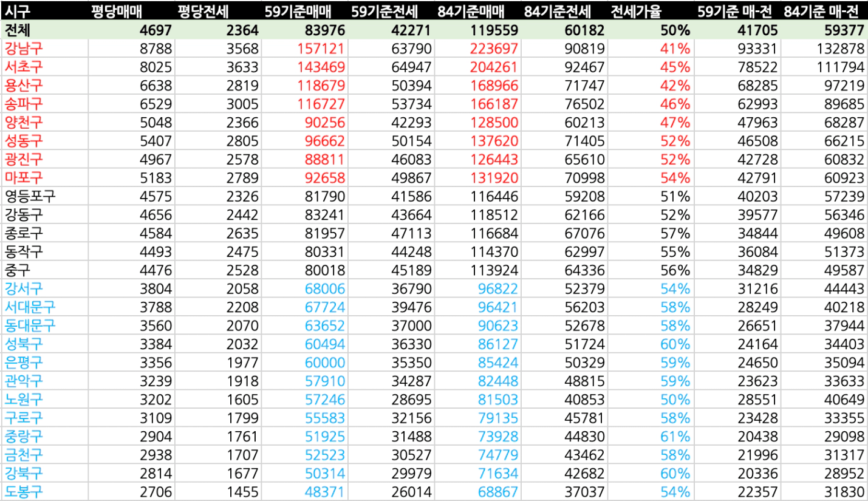Select the 성동구 district cell
868x501 pixels.
pos(24,140)
